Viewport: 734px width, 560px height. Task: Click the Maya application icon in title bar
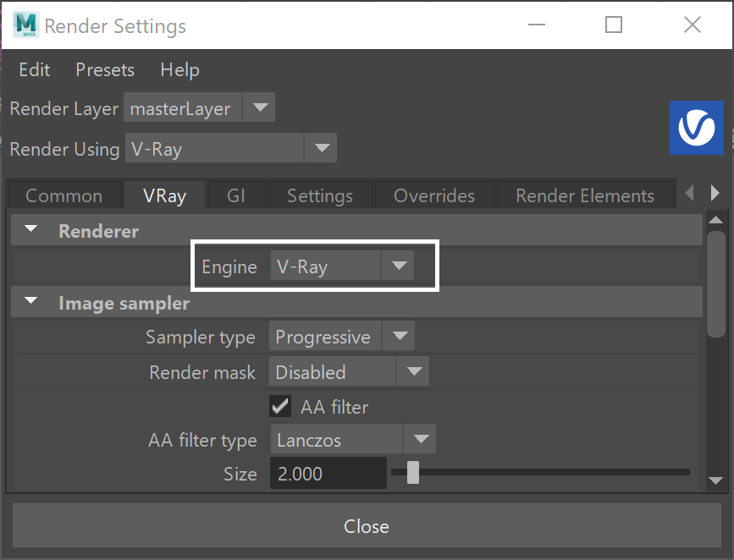[x=25, y=25]
